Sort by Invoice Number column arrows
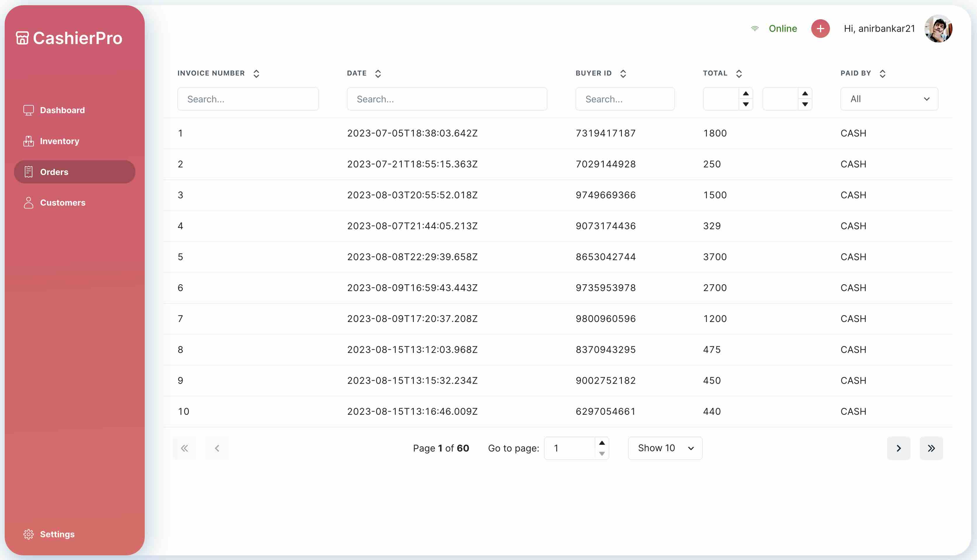The width and height of the screenshot is (977, 560). tap(256, 73)
